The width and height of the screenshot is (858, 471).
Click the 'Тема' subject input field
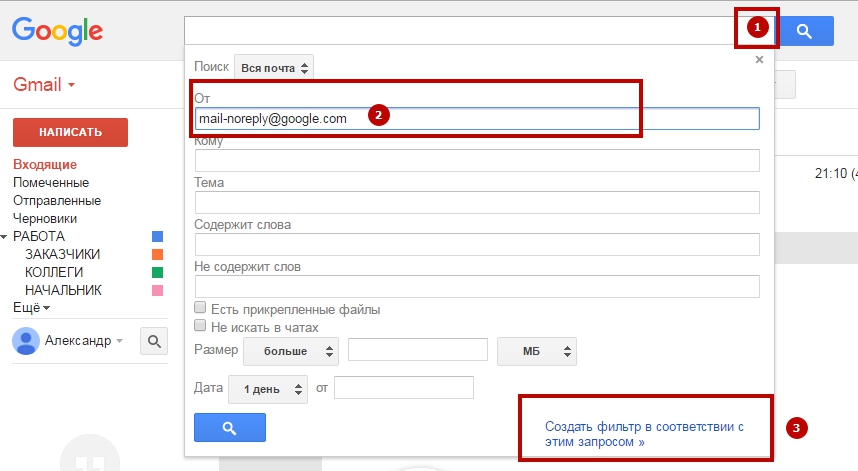click(x=477, y=202)
